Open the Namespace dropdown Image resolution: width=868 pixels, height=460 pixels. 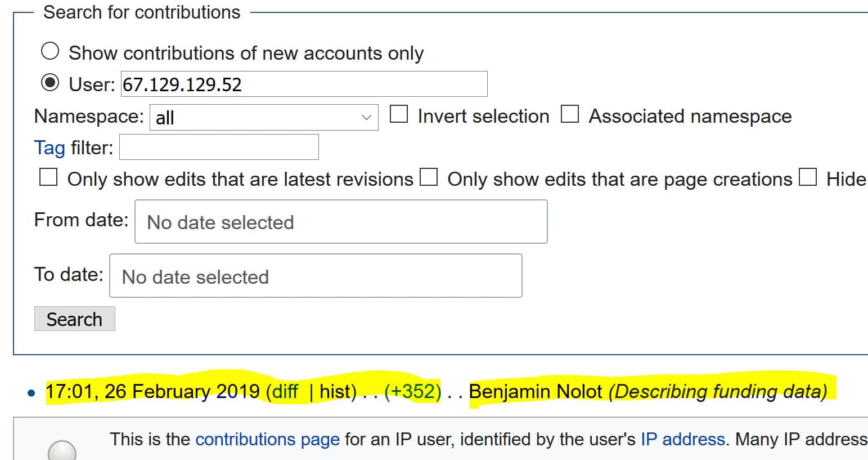263,117
